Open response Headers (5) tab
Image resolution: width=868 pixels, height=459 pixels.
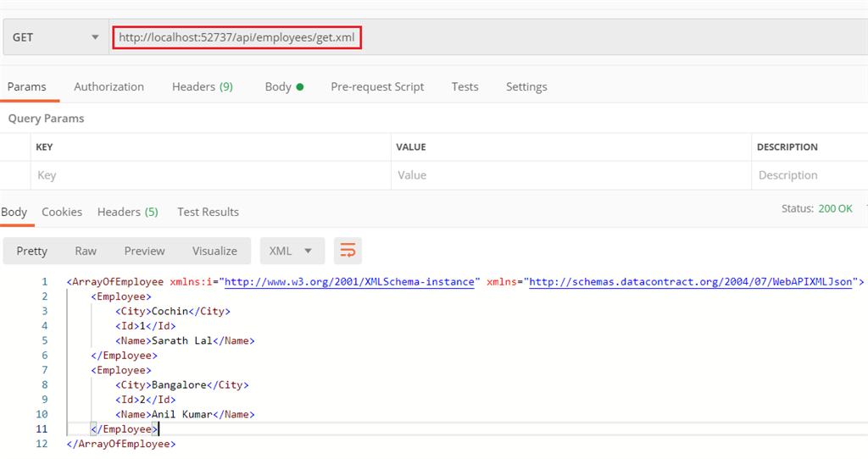click(127, 212)
